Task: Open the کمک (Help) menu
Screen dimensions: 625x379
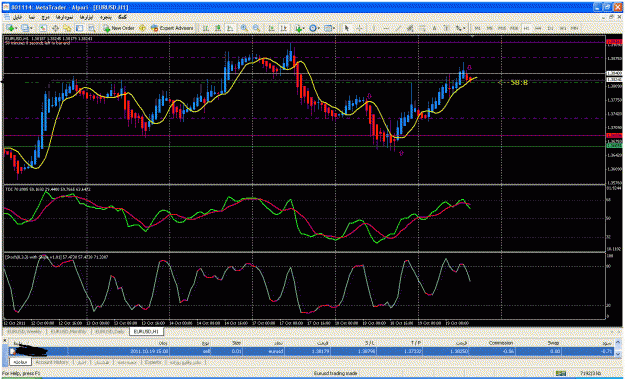Action: (x=122, y=18)
